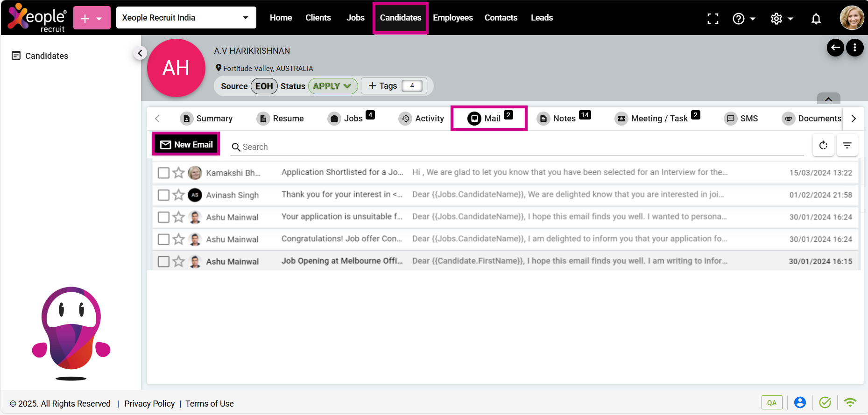The image size is (868, 415).
Task: Click the New Email button
Action: coord(186,145)
